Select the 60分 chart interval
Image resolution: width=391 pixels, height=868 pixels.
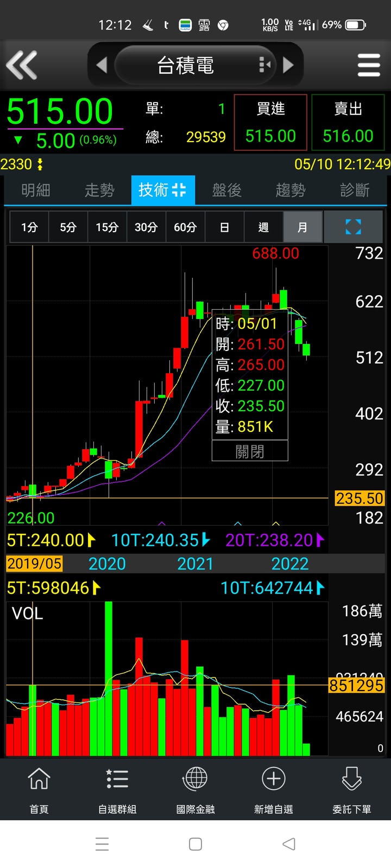coord(185,227)
